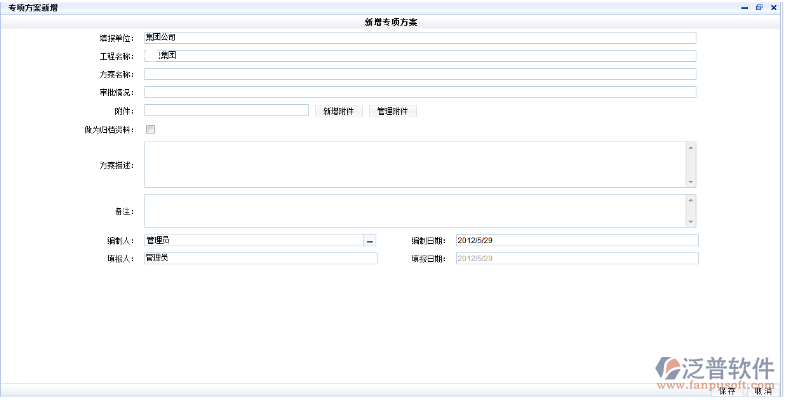Close the 专项方案新增 window
This screenshot has height=401, width=785.
pos(773,7)
